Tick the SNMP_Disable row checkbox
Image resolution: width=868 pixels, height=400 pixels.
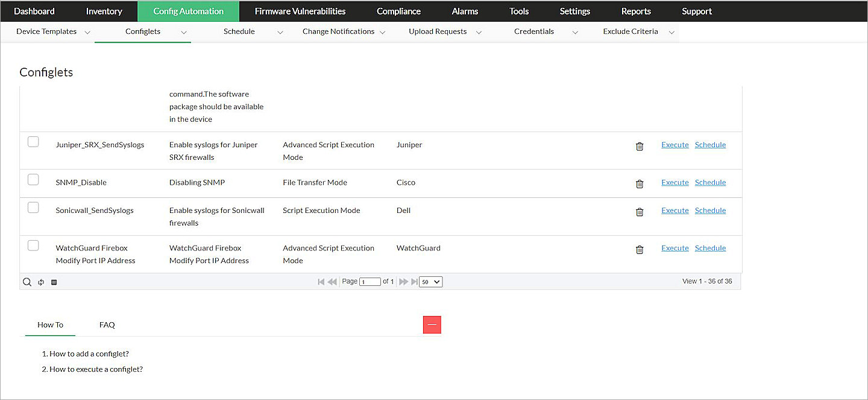coord(33,179)
